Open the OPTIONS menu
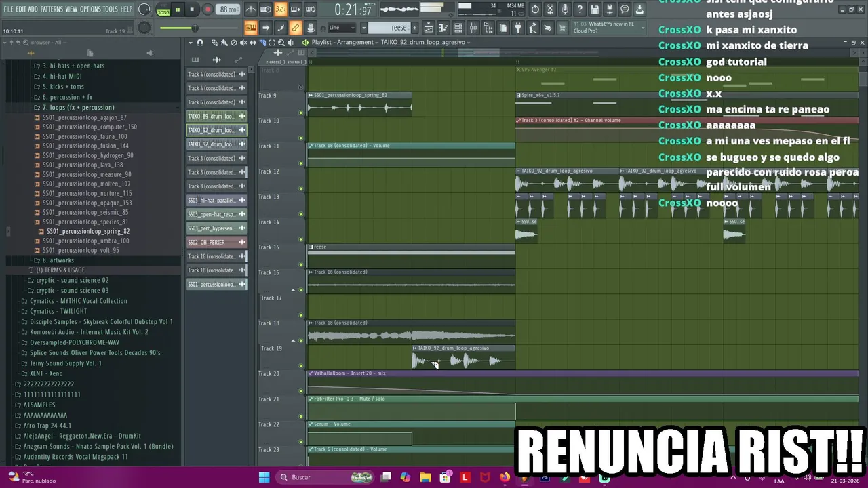This screenshot has width=868, height=488. 90,9
